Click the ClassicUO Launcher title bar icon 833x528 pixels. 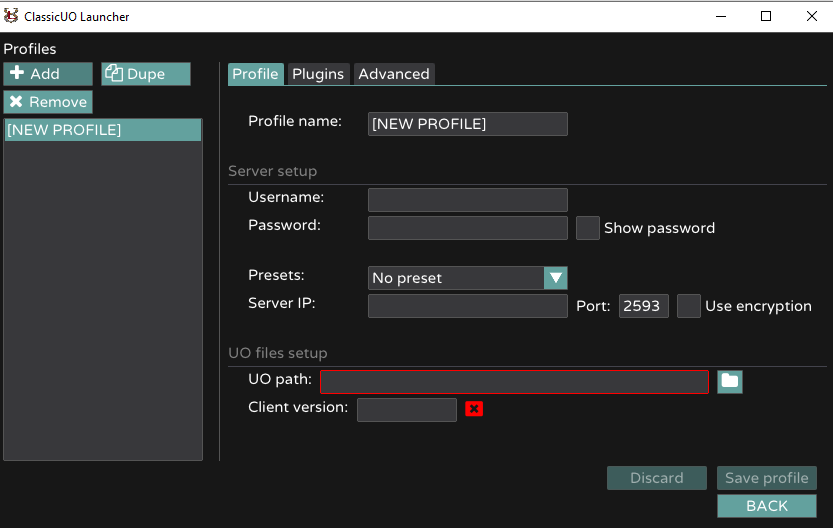click(11, 16)
